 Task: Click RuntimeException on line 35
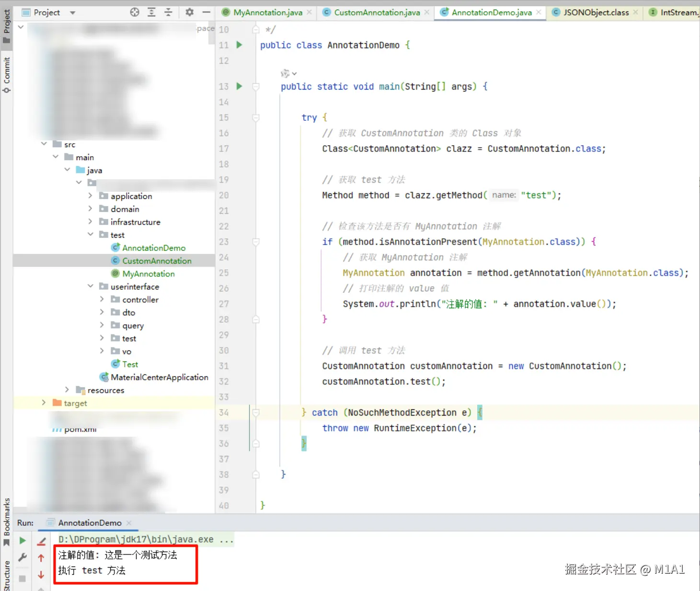pyautogui.click(x=415, y=428)
